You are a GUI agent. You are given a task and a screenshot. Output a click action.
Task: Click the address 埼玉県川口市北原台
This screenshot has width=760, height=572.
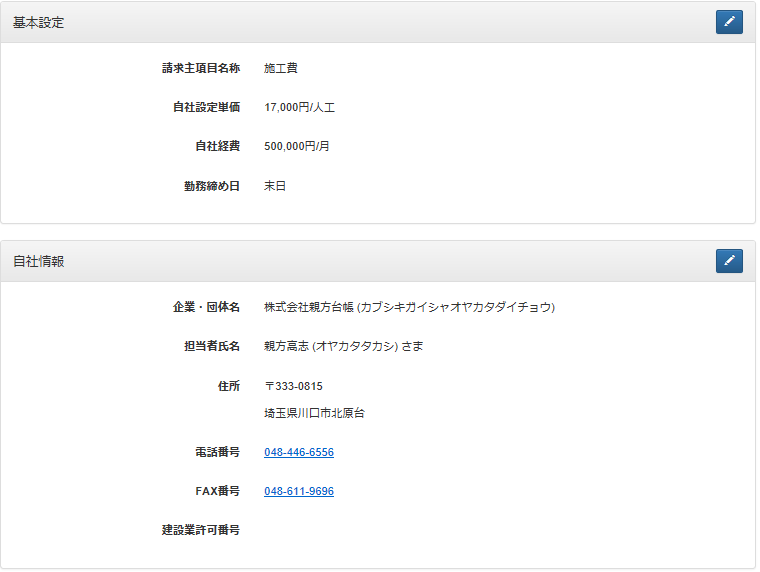[x=314, y=413]
